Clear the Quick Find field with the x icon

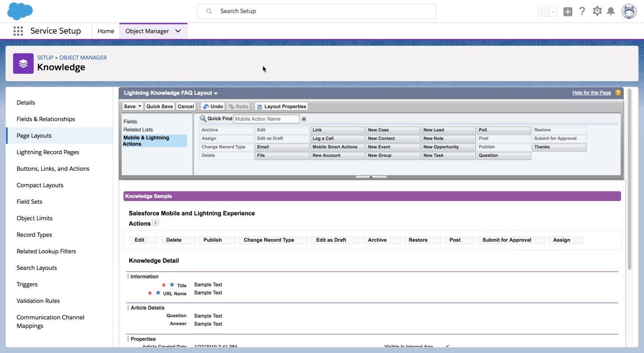[303, 119]
